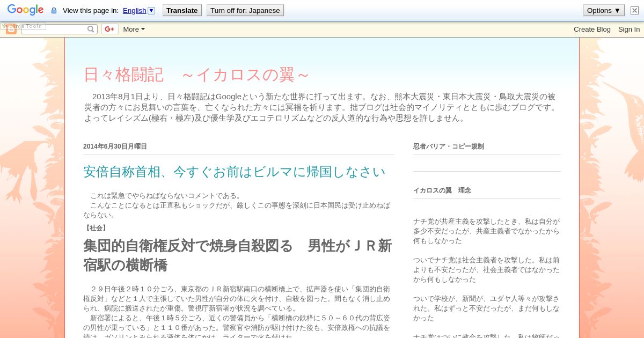Click sidebar text ナチ党が共産主義を攻撃したとき
644x338 pixels.
tap(486, 231)
